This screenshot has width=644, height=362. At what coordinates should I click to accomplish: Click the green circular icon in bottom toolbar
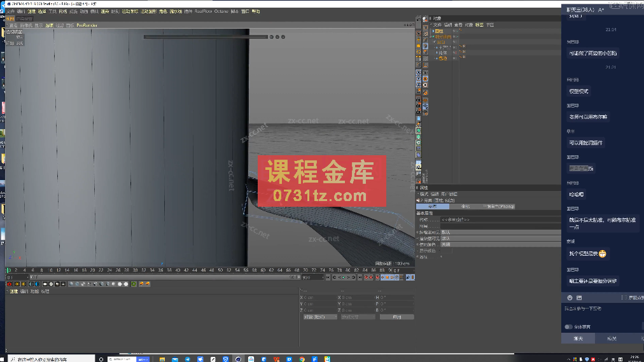coord(134,284)
